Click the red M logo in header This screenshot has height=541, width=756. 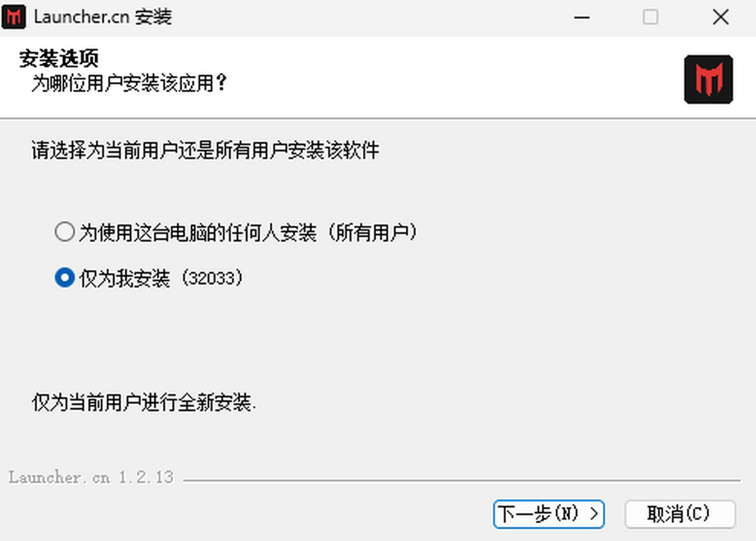[x=709, y=79]
